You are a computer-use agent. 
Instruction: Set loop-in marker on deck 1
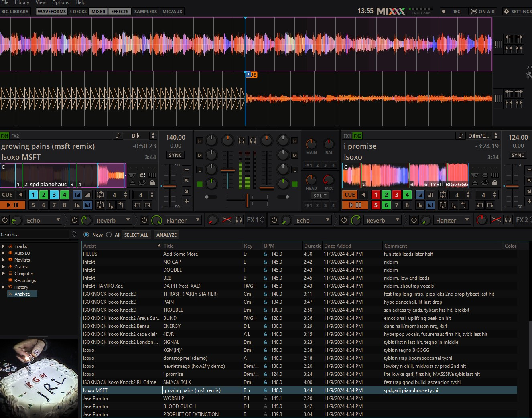111,205
